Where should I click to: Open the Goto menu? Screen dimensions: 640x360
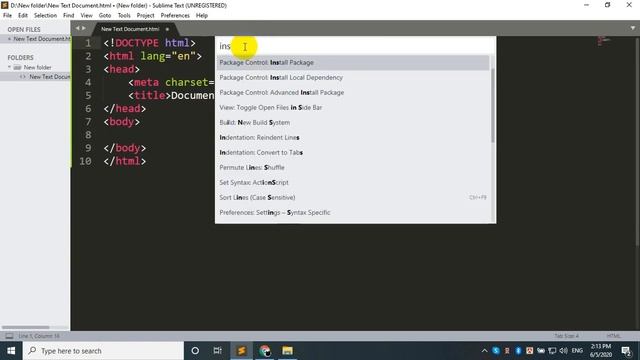105,16
